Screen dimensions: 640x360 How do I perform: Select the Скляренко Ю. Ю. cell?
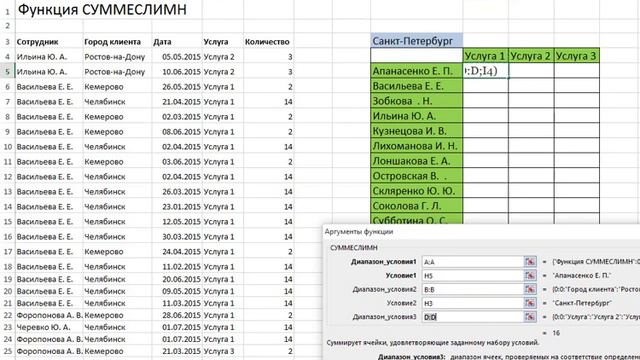click(x=416, y=191)
